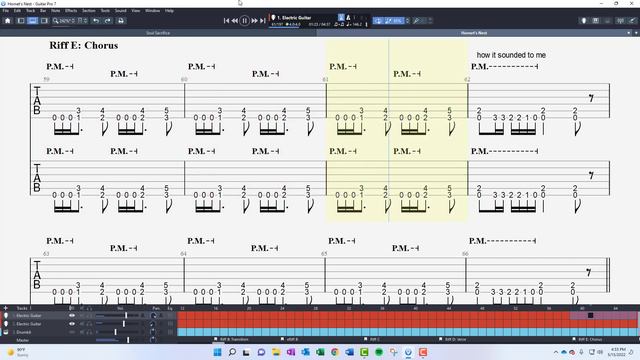The width and height of the screenshot is (640, 360).
Task: Open document tabs list dropdown arrow
Action: point(636,33)
